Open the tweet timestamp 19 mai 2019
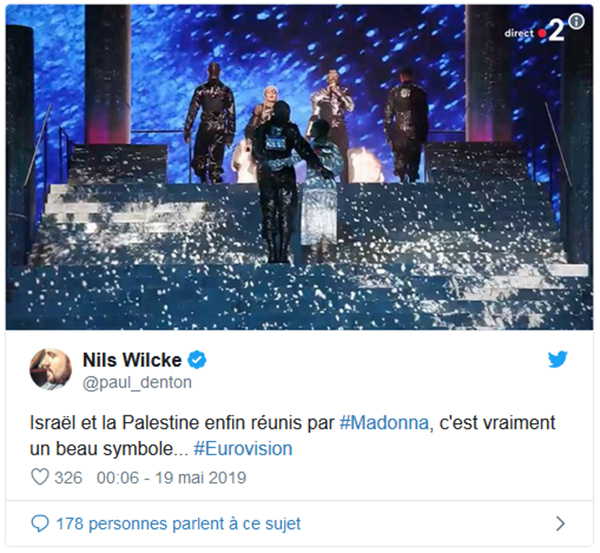This screenshot has height=553, width=600. (171, 478)
